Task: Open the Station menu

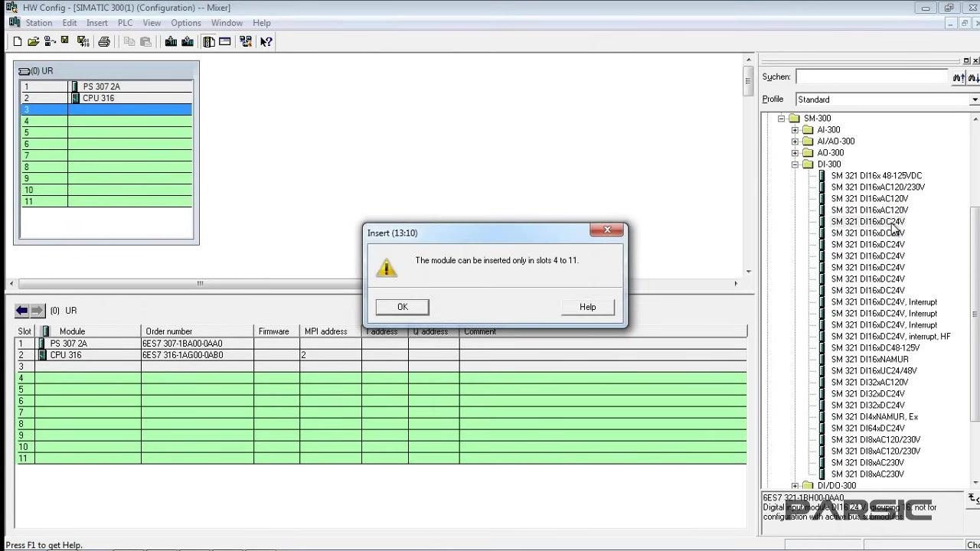Action: [39, 23]
